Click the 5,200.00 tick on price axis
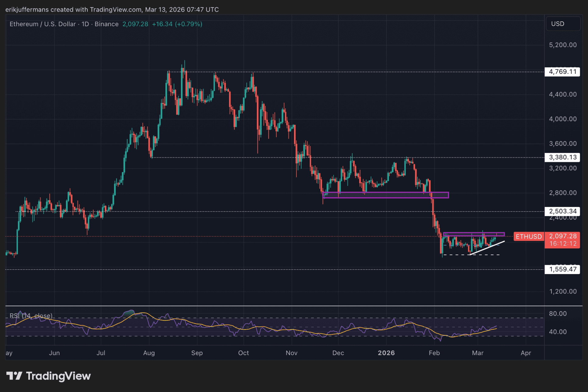Viewport: 588px width, 392px height. pyautogui.click(x=562, y=45)
